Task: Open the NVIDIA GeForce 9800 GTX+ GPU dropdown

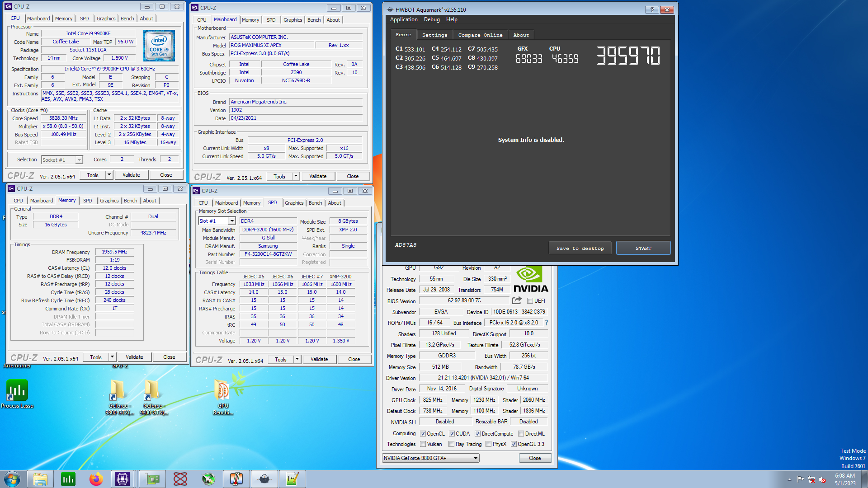Action: tap(430, 458)
